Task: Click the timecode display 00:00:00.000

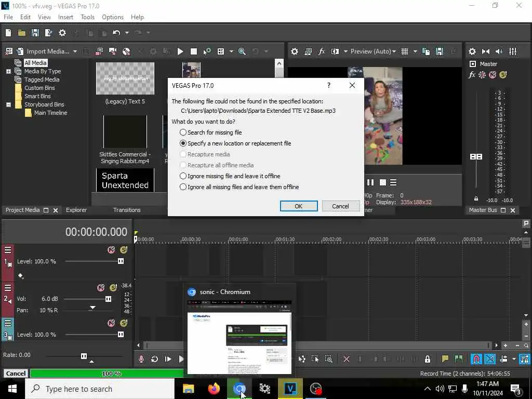Action: [x=96, y=232]
